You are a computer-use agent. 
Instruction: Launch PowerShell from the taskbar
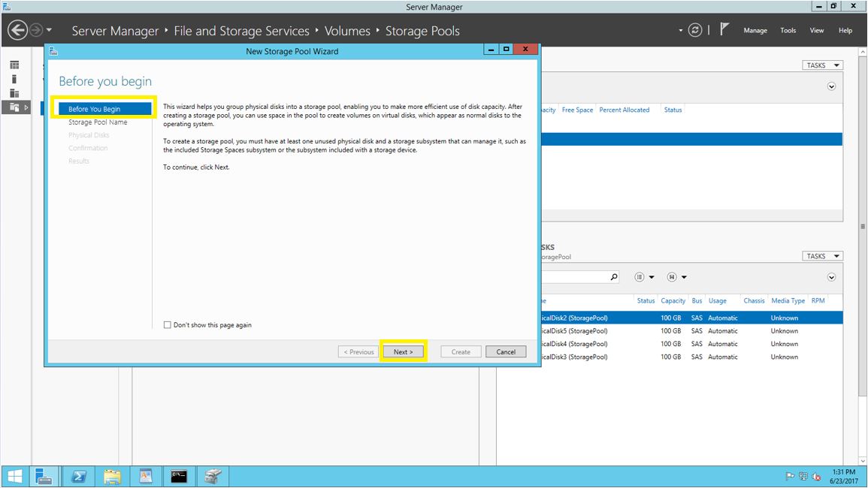click(x=78, y=476)
